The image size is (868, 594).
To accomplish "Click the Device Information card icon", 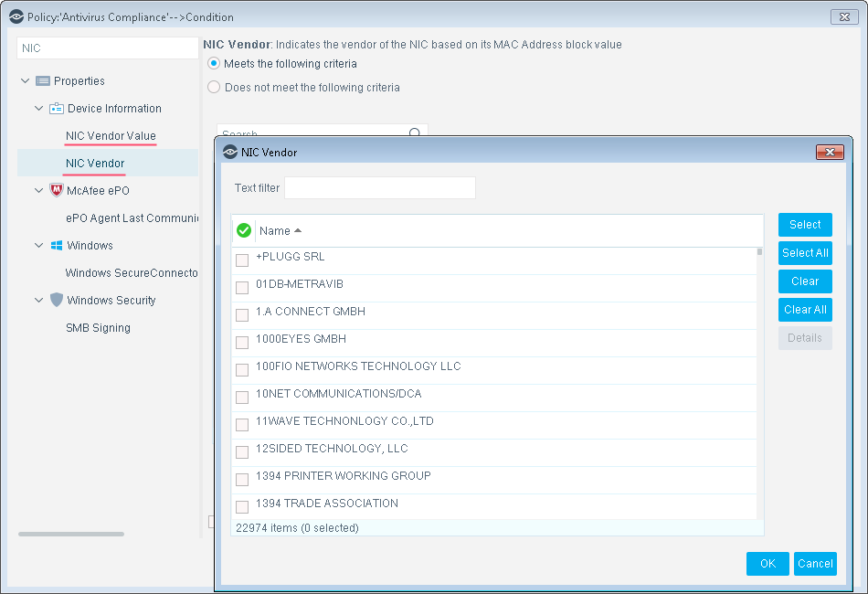I will coord(56,109).
